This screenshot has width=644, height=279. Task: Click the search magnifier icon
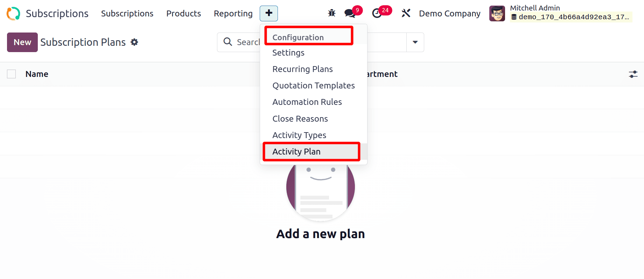[x=228, y=42]
